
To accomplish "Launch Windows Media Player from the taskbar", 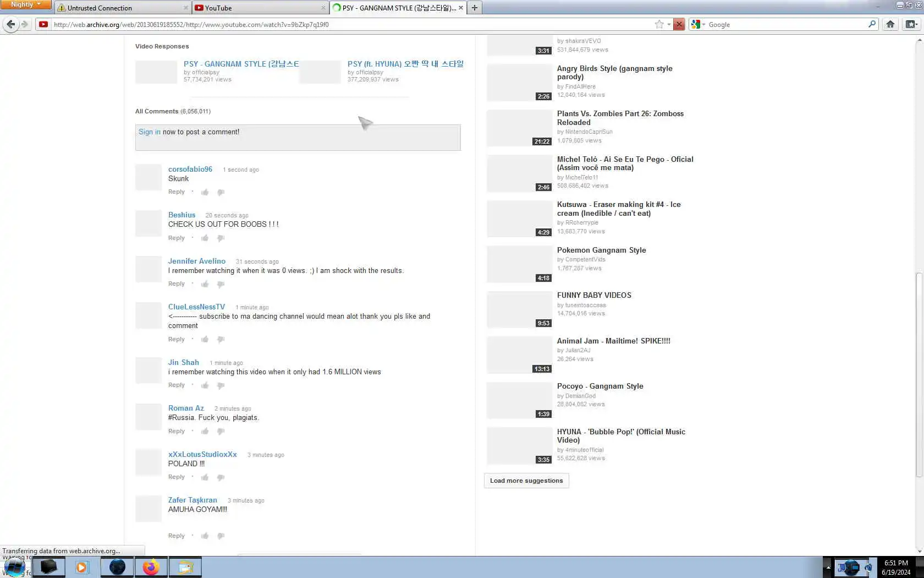I will [x=82, y=567].
